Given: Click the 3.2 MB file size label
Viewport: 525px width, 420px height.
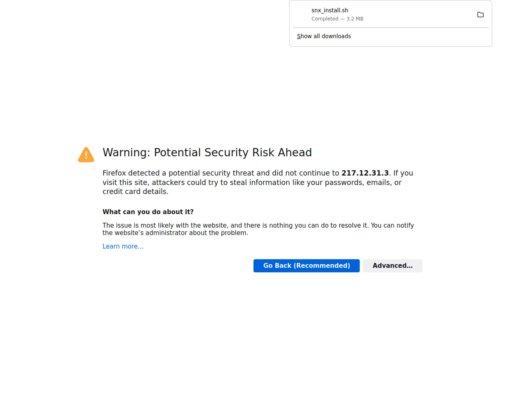Looking at the screenshot, I should [x=355, y=19].
